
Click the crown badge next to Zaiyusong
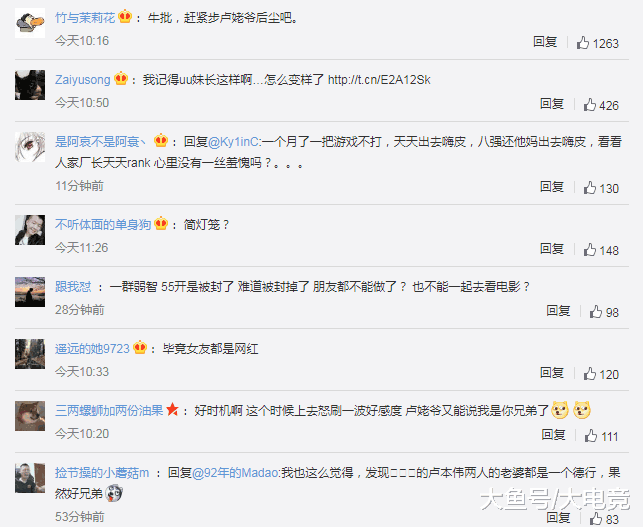121,78
